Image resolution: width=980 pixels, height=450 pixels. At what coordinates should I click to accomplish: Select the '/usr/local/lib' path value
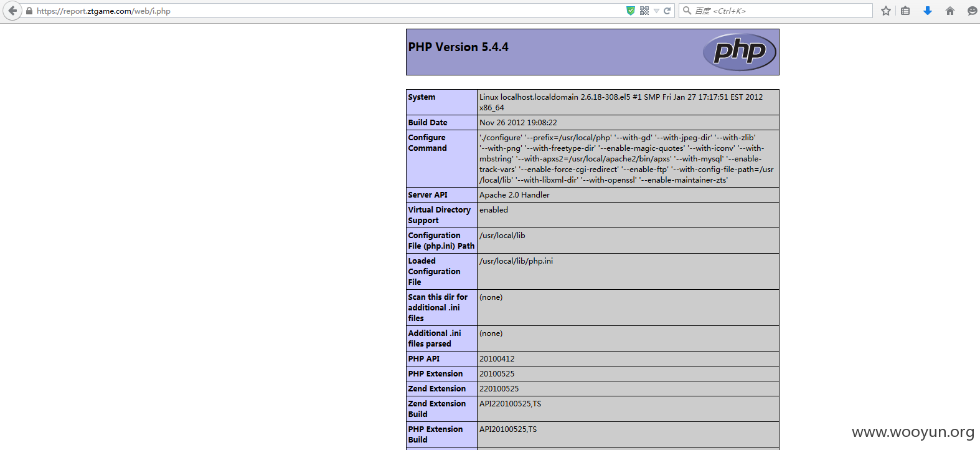(x=502, y=236)
